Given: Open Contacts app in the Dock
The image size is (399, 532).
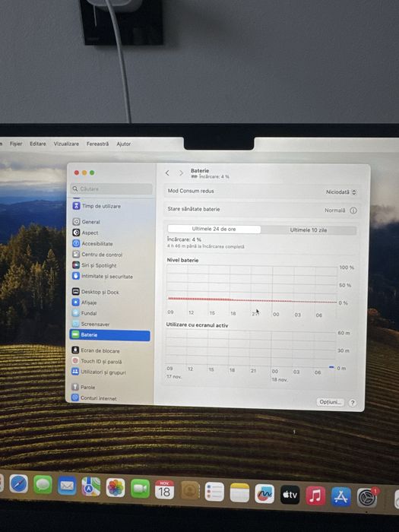Looking at the screenshot, I should [190, 491].
